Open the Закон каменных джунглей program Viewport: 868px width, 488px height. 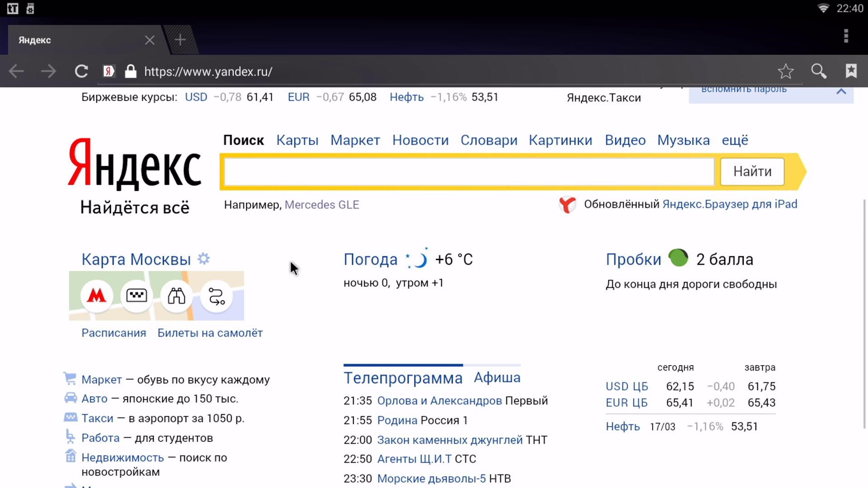click(450, 440)
